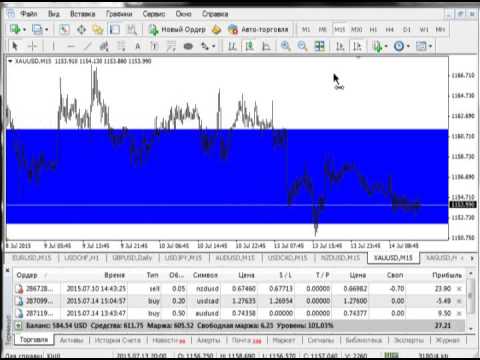
Task: Switch to the GBPUSD,Daily chart tab
Action: [132, 258]
